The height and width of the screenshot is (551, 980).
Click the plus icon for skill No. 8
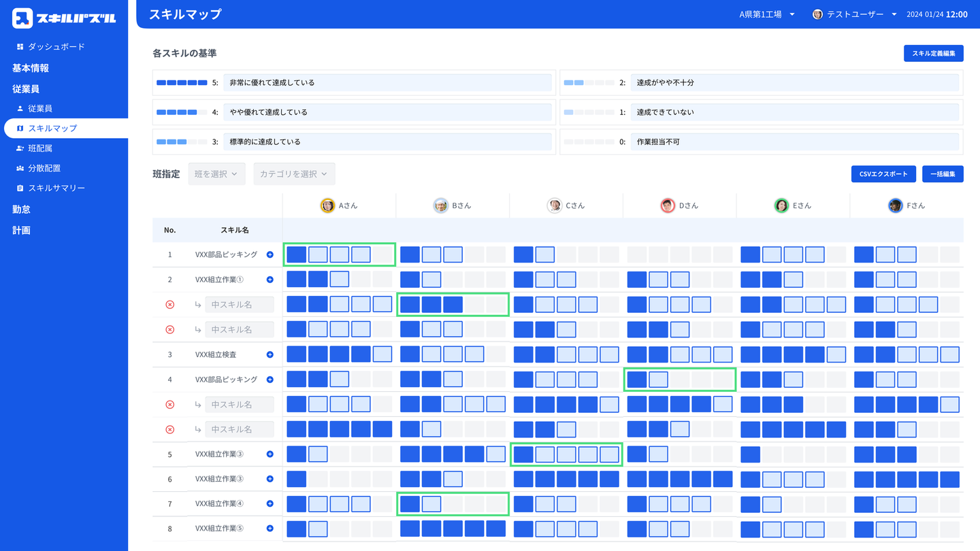pos(269,529)
